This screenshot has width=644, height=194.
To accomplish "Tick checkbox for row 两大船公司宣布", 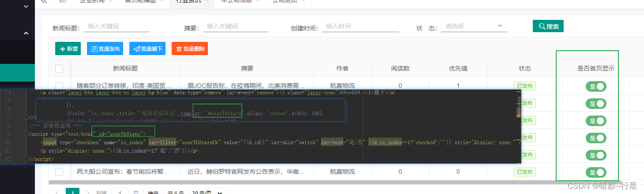I will click(x=59, y=172).
